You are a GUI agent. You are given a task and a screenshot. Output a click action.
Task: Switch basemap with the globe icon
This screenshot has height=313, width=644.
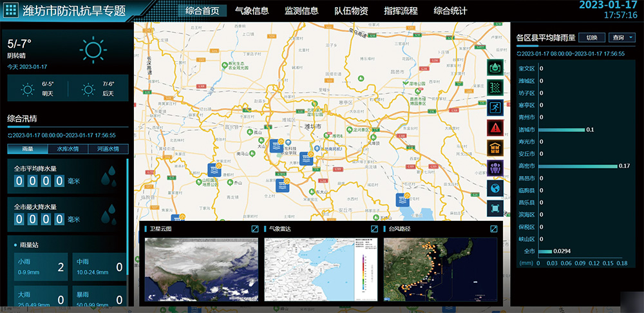pyautogui.click(x=495, y=188)
